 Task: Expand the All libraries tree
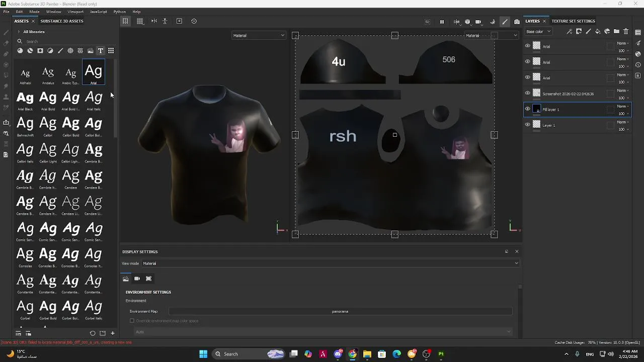coord(19,32)
